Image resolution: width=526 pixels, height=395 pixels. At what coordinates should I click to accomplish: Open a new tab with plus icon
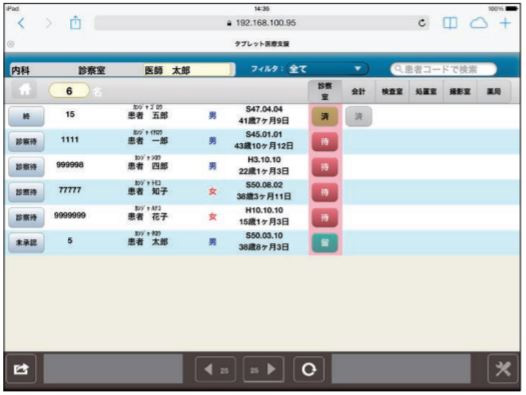pos(505,23)
